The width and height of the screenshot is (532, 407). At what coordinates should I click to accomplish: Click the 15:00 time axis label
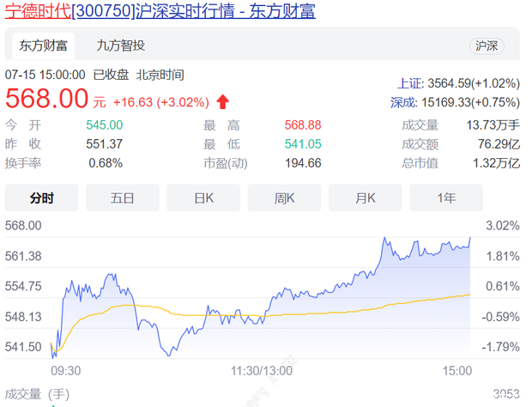pyautogui.click(x=457, y=371)
